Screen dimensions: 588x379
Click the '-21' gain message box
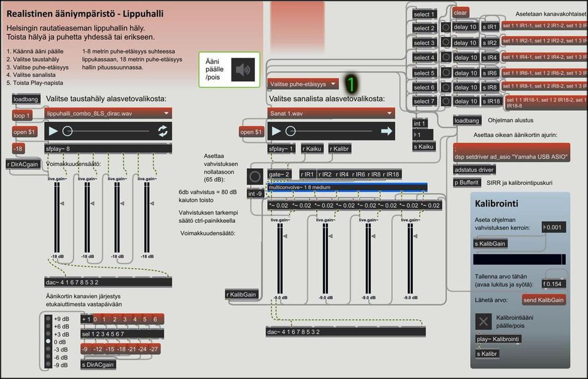(131, 349)
